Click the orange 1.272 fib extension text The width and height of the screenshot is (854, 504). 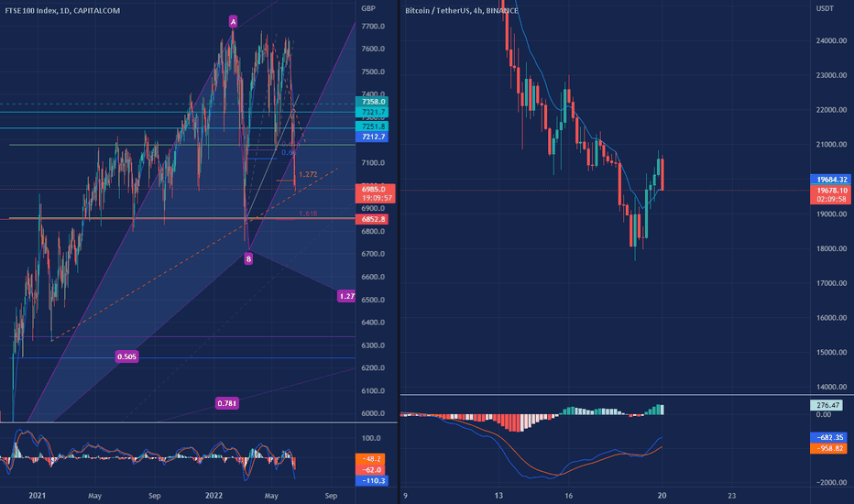(x=308, y=174)
